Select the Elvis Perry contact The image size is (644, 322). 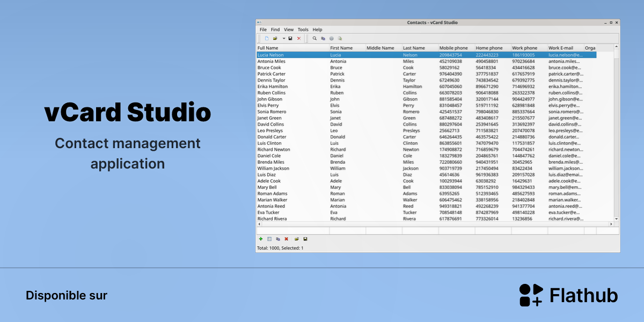click(426, 105)
